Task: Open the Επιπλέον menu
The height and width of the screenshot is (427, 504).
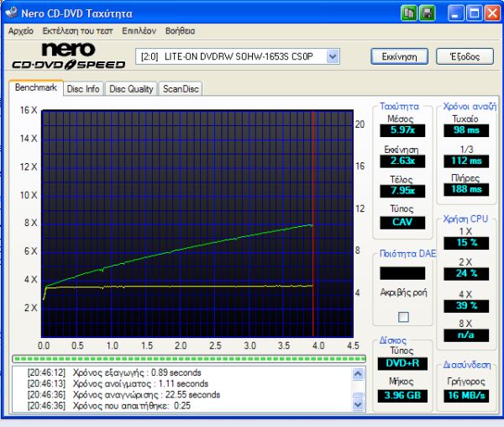Action: coord(139,31)
